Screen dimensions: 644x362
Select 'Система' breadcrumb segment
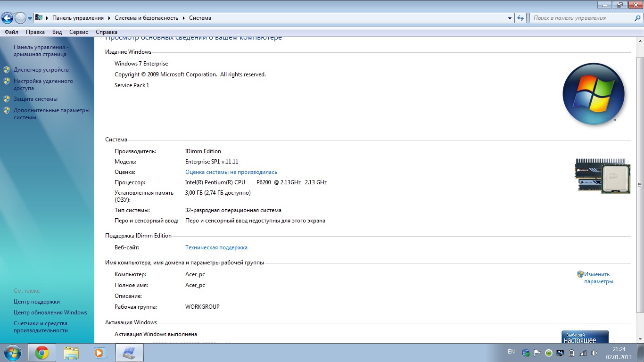pos(200,18)
